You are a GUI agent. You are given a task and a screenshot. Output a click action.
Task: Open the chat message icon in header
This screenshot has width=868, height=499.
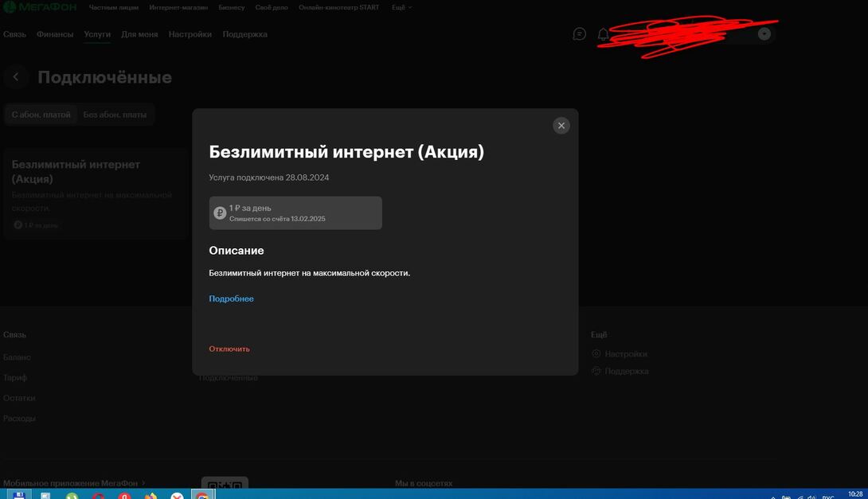coord(580,34)
